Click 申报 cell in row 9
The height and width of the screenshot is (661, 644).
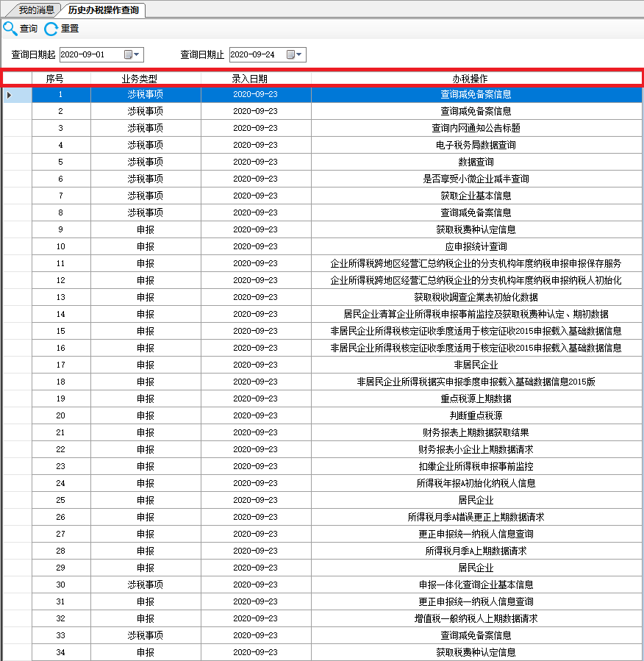[x=146, y=229]
